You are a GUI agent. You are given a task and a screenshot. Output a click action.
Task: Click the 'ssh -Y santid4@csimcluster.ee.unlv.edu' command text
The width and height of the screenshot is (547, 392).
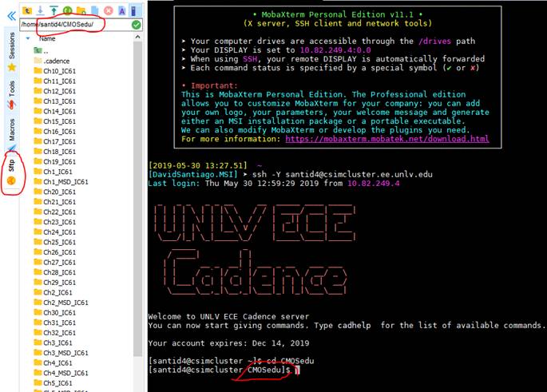[x=343, y=174]
